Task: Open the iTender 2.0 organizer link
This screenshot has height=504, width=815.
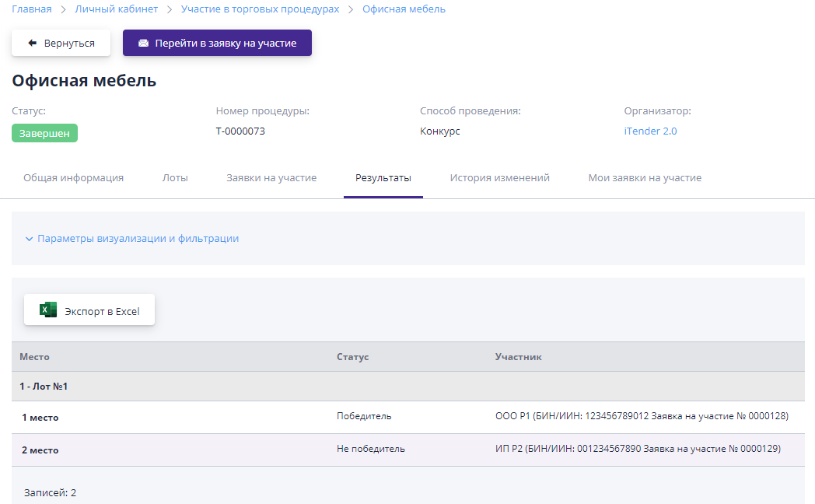Action: 650,131
